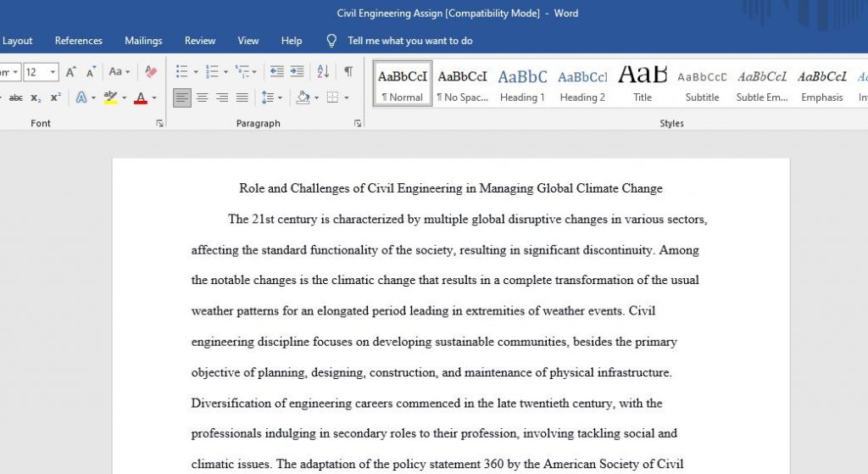Click the font size input field
Viewport: 868px width, 474px height.
(36, 72)
